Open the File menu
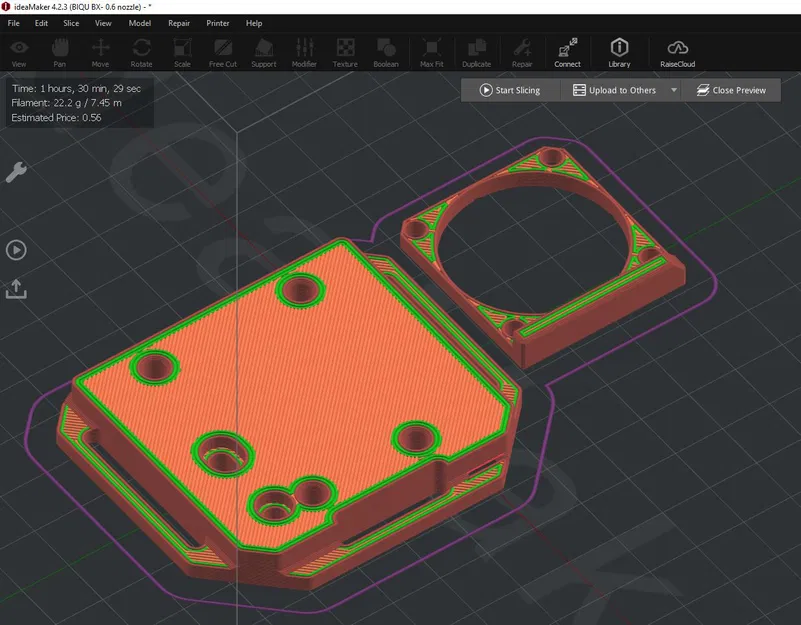Viewport: 801px width, 625px height. [x=14, y=23]
